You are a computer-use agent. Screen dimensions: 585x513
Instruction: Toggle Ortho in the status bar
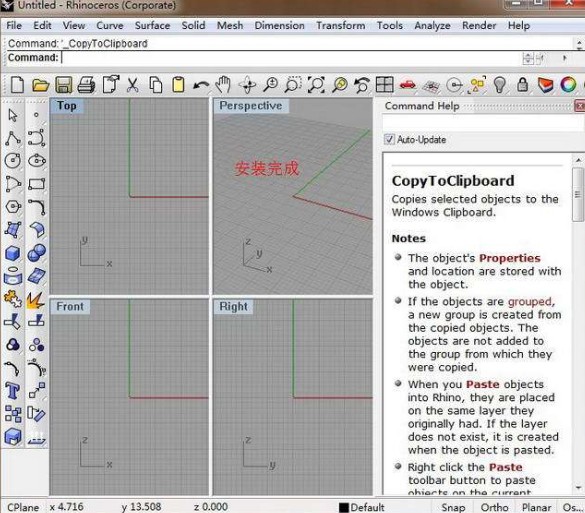point(494,507)
